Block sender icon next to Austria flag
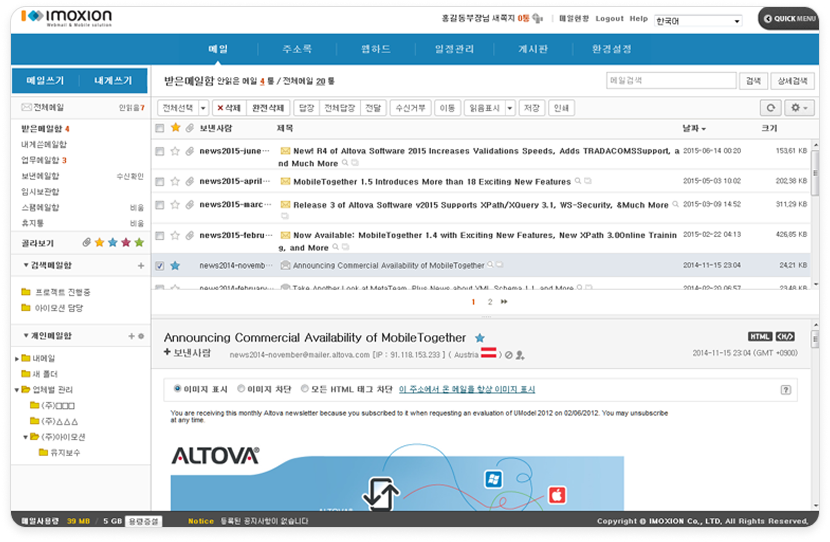The image size is (830, 542). point(509,355)
